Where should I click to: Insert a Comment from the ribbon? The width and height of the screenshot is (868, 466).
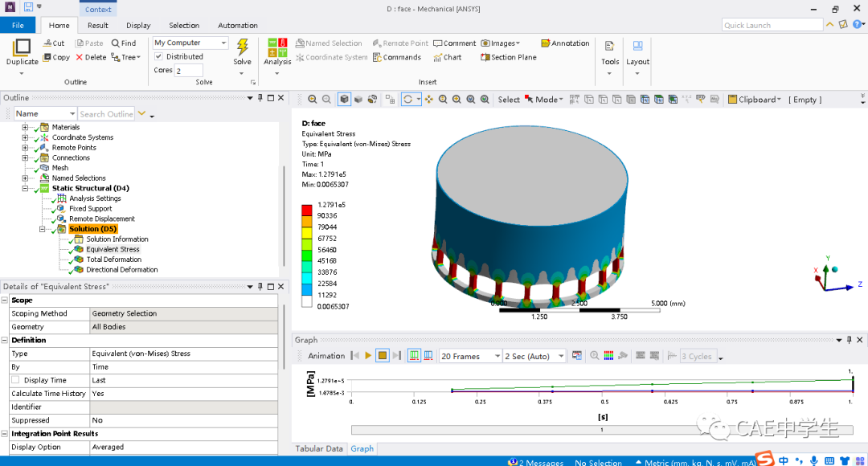(x=454, y=43)
